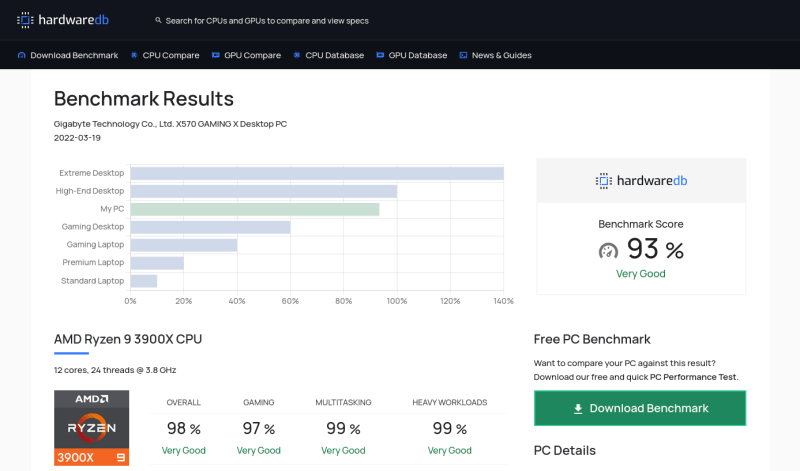Click the Benchmark Results heading
This screenshot has width=800, height=471.
tap(144, 99)
